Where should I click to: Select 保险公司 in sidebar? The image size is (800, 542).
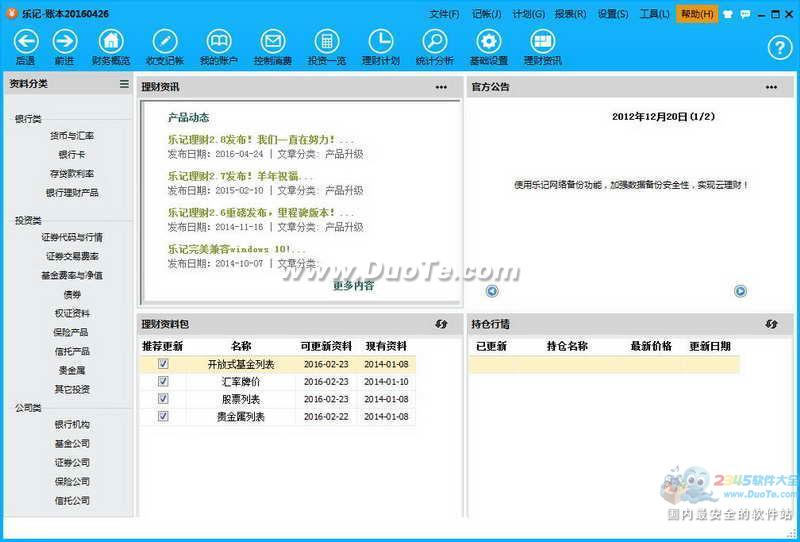pos(72,482)
